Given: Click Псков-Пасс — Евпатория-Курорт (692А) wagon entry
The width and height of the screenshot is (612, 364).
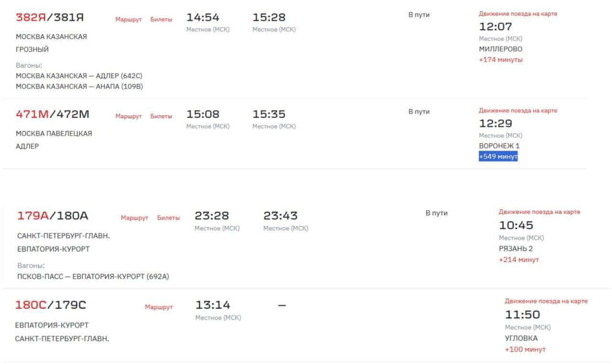Looking at the screenshot, I should 93,277.
